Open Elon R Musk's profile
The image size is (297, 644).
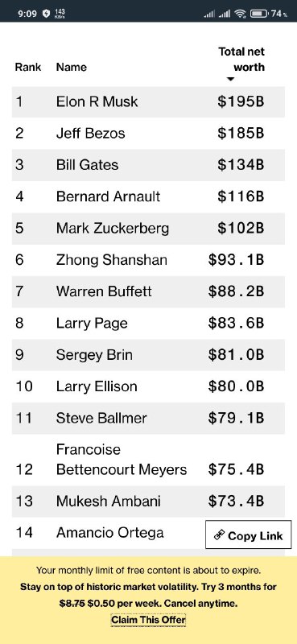click(97, 101)
